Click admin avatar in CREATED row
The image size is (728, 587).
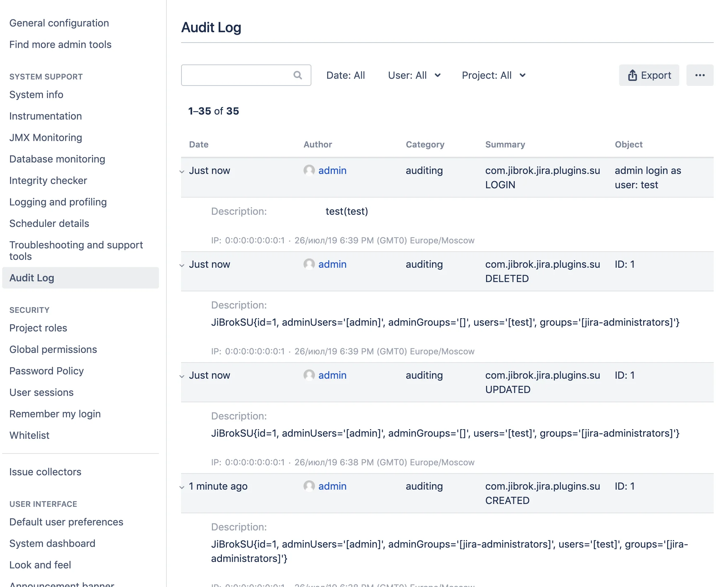point(309,486)
